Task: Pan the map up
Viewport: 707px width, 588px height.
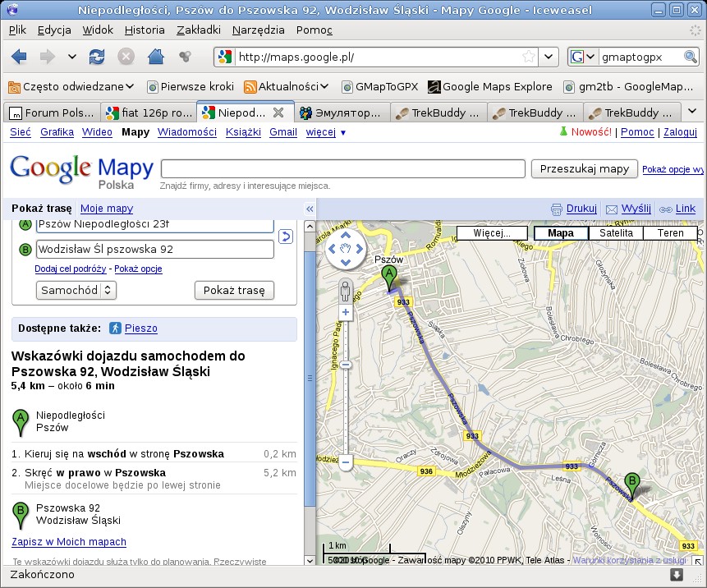Action: point(346,236)
